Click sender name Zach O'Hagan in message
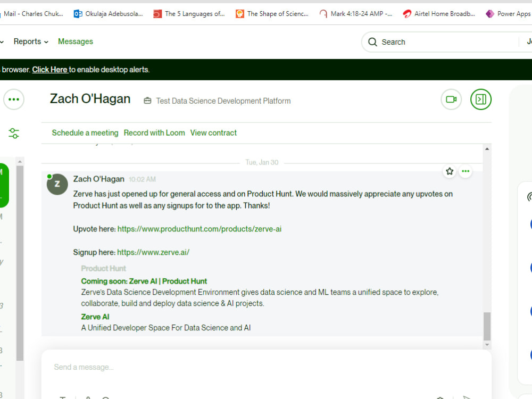 99,179
